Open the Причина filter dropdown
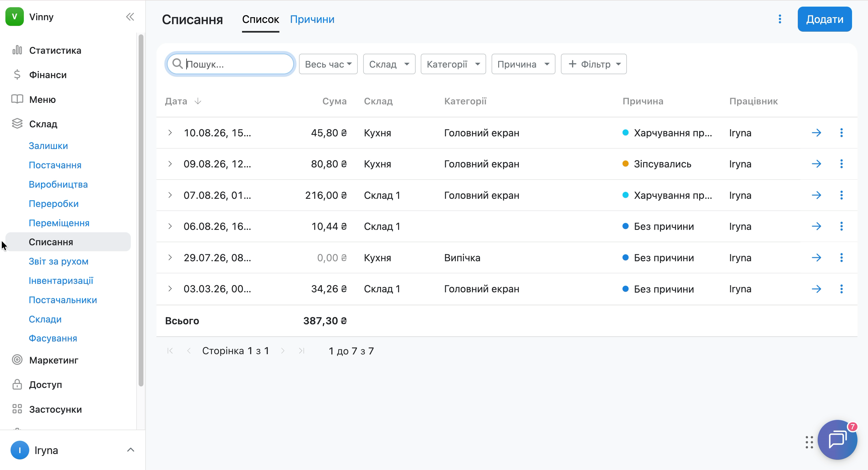Image resolution: width=868 pixels, height=470 pixels. tap(523, 64)
